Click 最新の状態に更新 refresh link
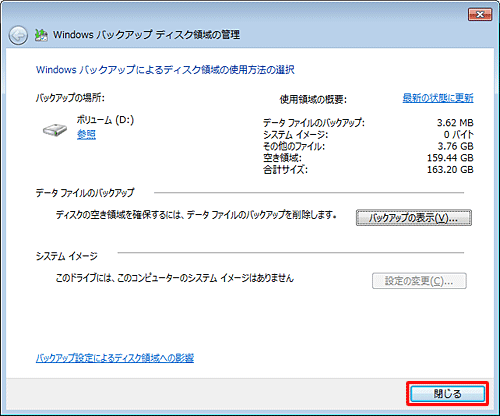The width and height of the screenshot is (500, 416). (x=438, y=98)
